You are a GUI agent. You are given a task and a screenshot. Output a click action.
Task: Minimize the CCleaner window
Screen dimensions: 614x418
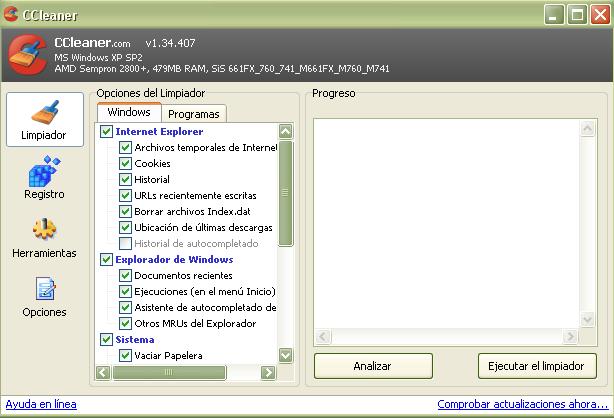pos(554,14)
